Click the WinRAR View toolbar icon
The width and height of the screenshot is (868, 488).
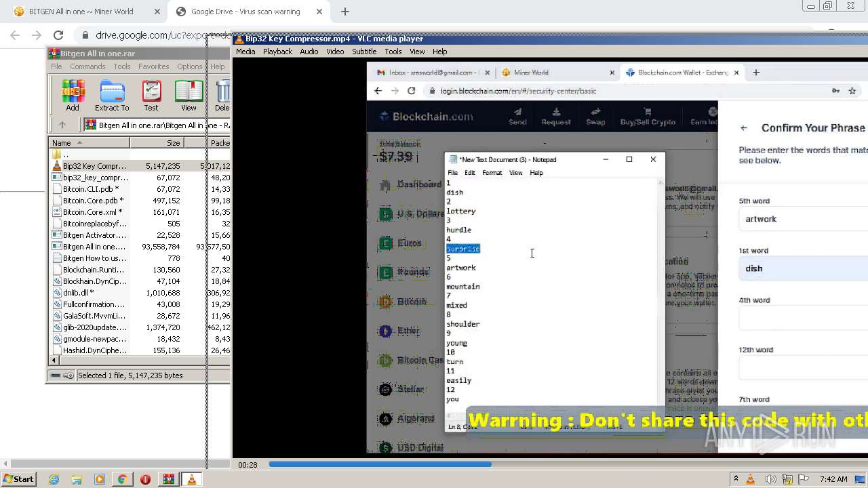point(189,96)
